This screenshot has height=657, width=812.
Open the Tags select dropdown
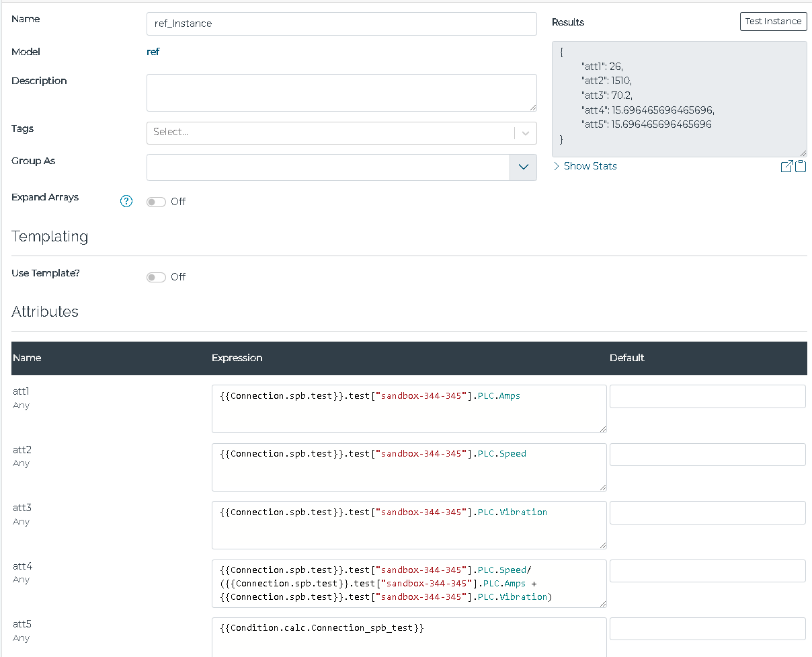(x=329, y=132)
